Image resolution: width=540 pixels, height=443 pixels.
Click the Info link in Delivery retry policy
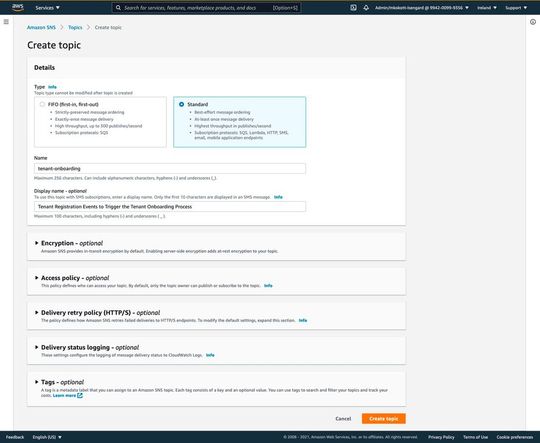pyautogui.click(x=303, y=320)
